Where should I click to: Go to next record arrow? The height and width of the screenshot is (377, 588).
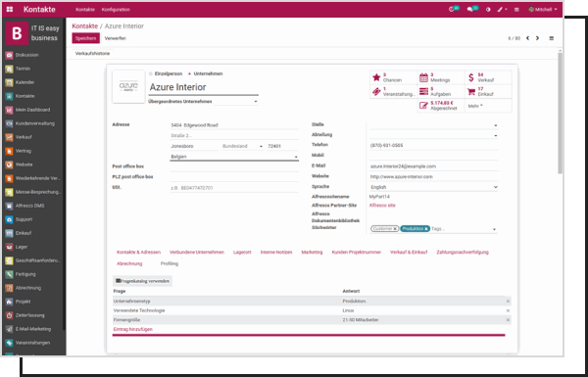537,38
